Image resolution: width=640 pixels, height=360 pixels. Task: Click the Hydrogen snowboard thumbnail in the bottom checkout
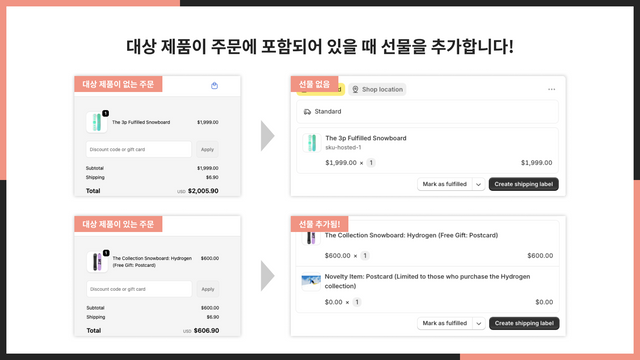97,262
